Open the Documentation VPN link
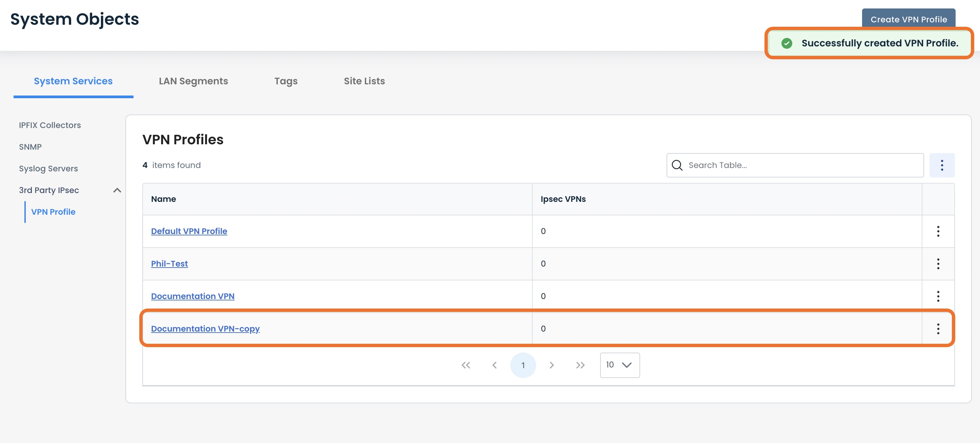Image resolution: width=980 pixels, height=443 pixels. point(192,296)
